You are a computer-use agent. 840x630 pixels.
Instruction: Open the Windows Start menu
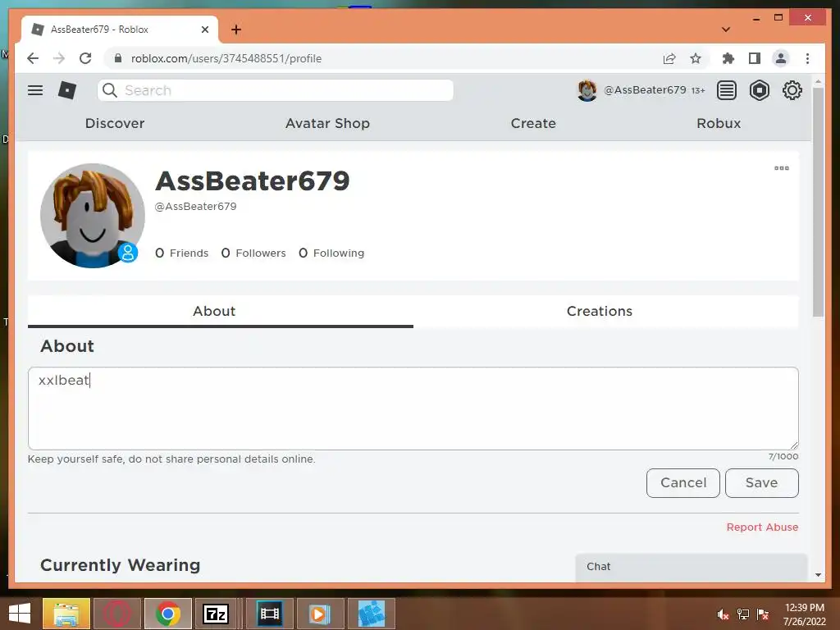tap(20, 614)
